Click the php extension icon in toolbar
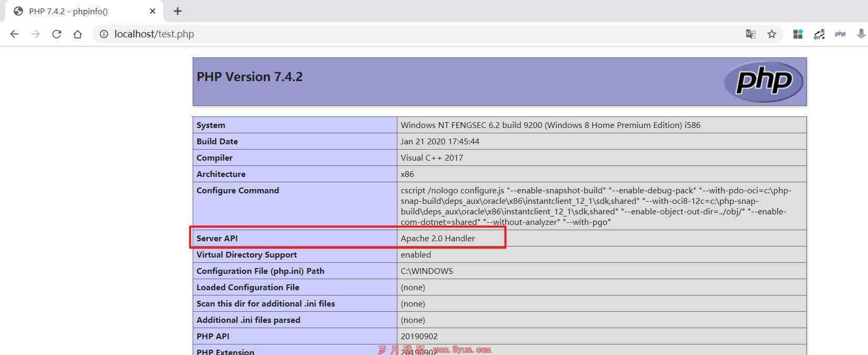Viewport: 868px width, 355px height. (840, 34)
